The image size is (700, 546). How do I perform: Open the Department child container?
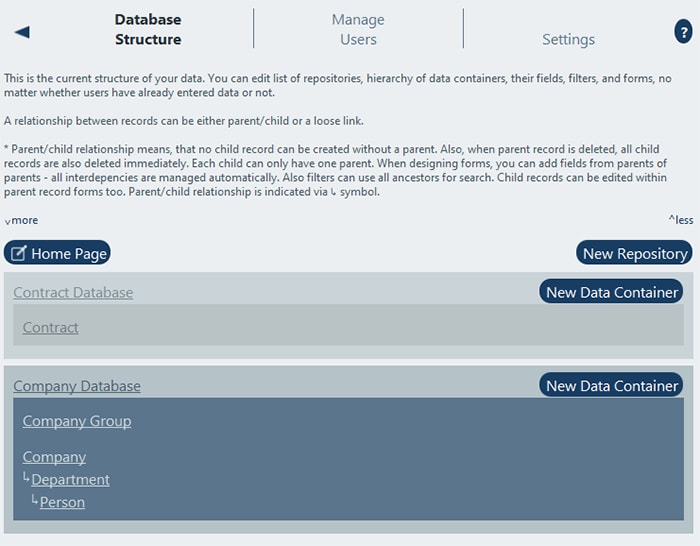pos(70,480)
